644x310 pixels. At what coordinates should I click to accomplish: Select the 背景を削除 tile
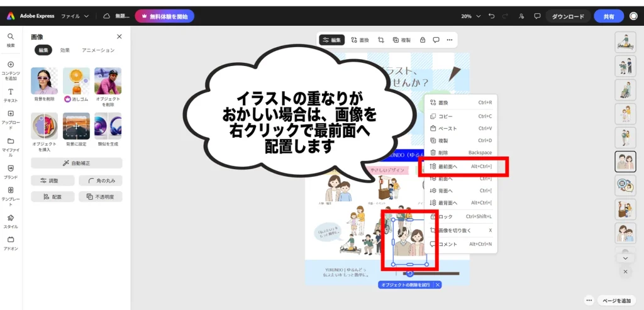tap(45, 81)
